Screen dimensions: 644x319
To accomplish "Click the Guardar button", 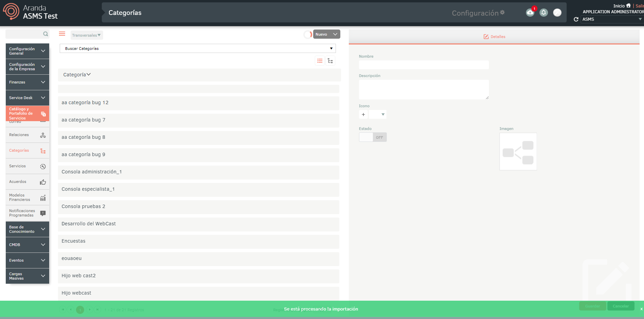I will 592,306.
